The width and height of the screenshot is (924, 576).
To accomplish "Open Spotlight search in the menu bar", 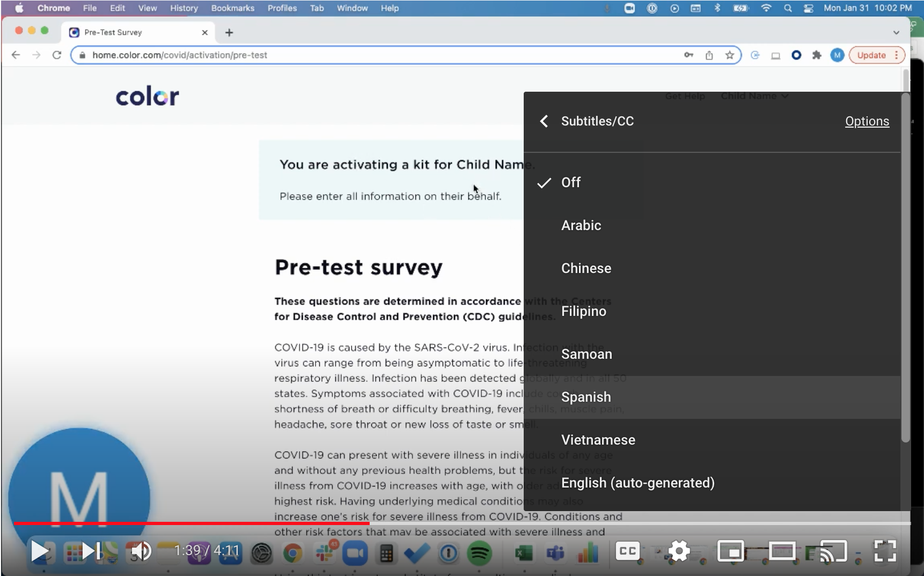I will 788,8.
